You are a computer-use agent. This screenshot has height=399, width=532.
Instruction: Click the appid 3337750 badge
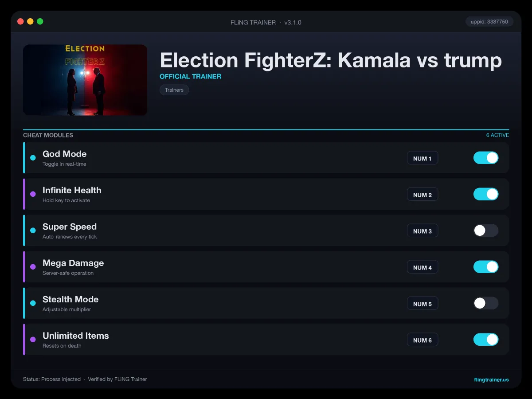(x=489, y=22)
